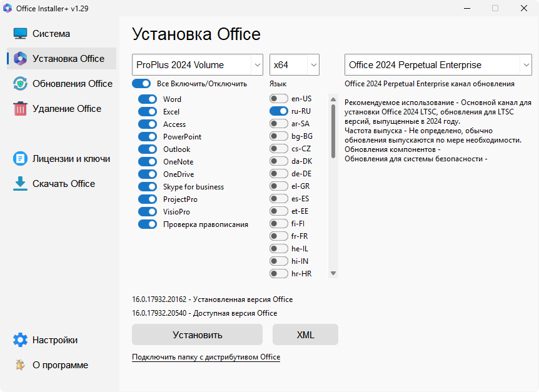Image resolution: width=539 pixels, height=392 pixels.
Task: Enable the en-US language toggle
Action: click(x=278, y=99)
